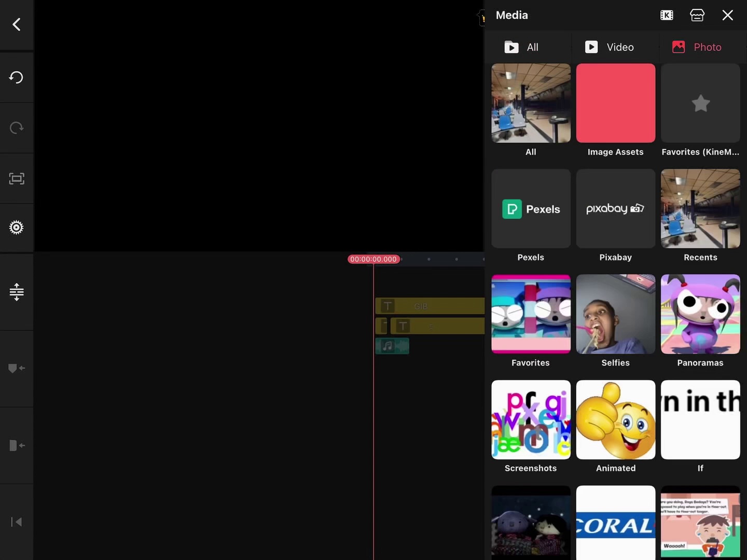Open the Image Assets folder
The image size is (747, 560).
click(x=615, y=103)
